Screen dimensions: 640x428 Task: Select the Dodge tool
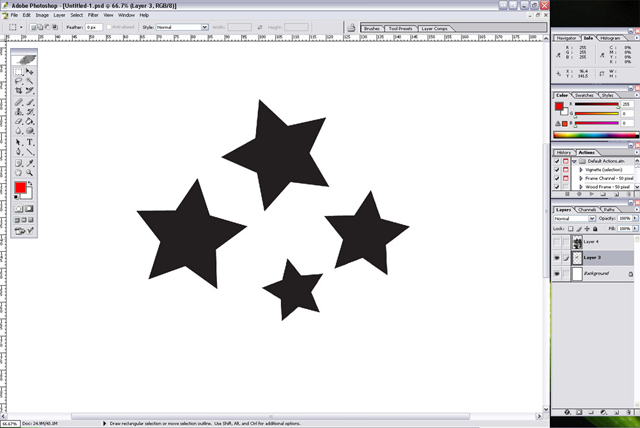30,131
